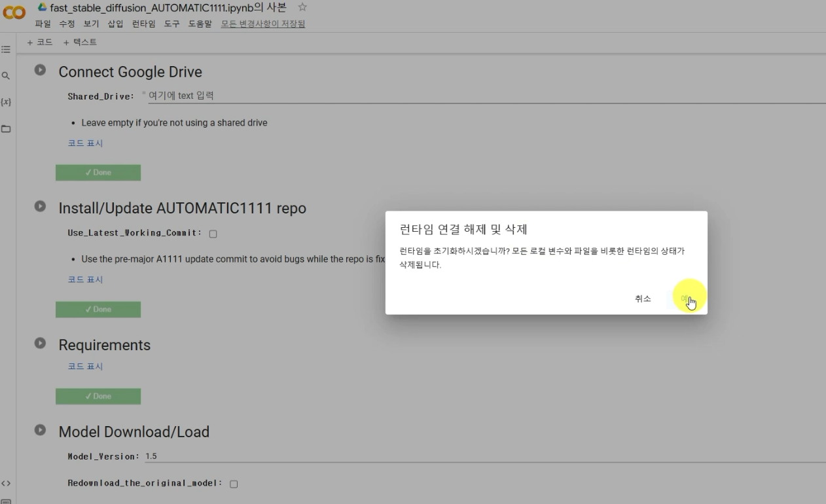Click the Model_Version field showing 1.5
The width and height of the screenshot is (826, 504).
(x=485, y=456)
